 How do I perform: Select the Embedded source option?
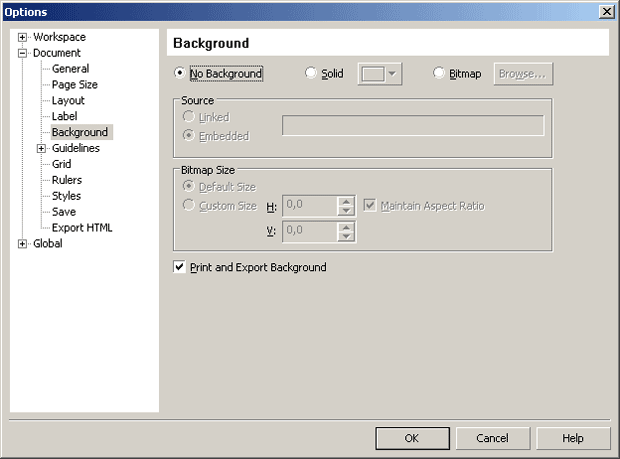coord(189,136)
